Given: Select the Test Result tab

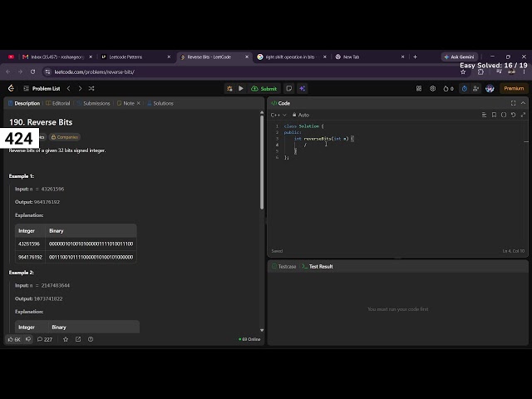Looking at the screenshot, I should click(318, 267).
